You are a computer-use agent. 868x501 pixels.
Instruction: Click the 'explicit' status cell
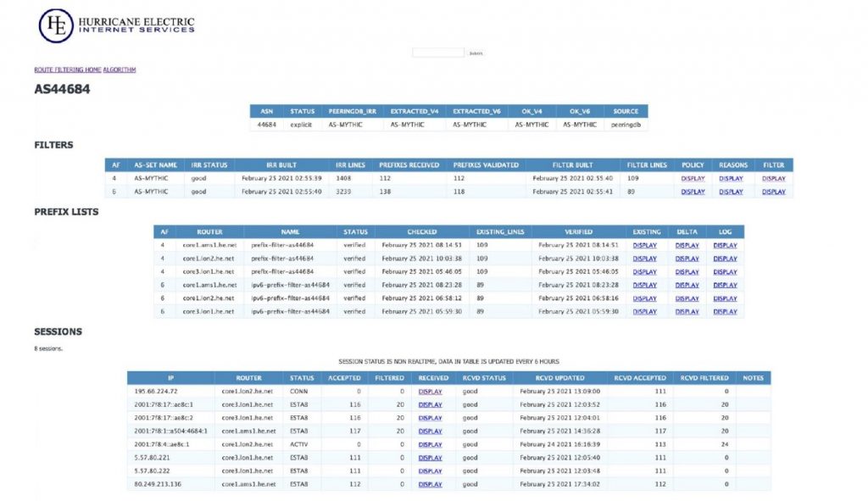click(x=301, y=125)
